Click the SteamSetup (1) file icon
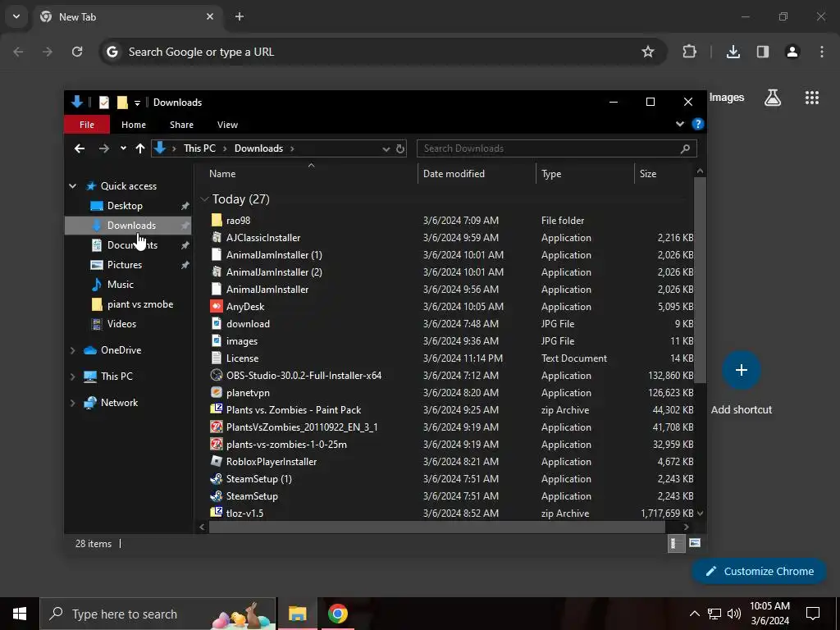840x630 pixels. (216, 478)
